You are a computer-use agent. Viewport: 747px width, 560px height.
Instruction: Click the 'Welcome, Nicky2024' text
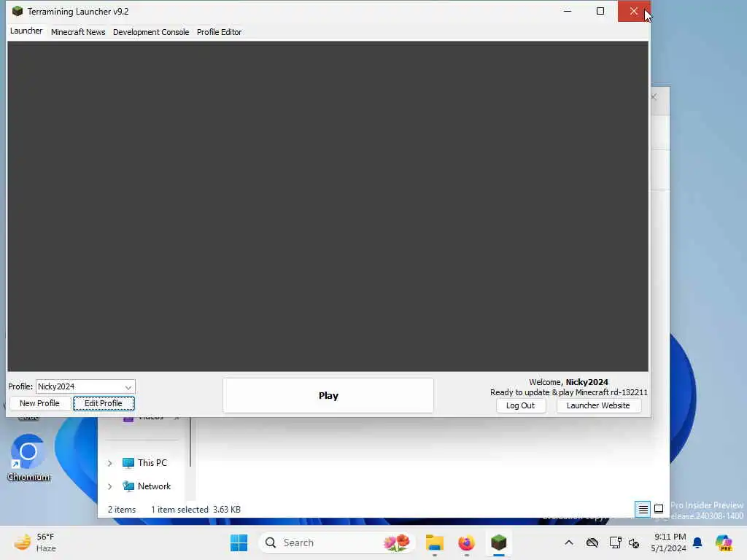[x=568, y=382]
